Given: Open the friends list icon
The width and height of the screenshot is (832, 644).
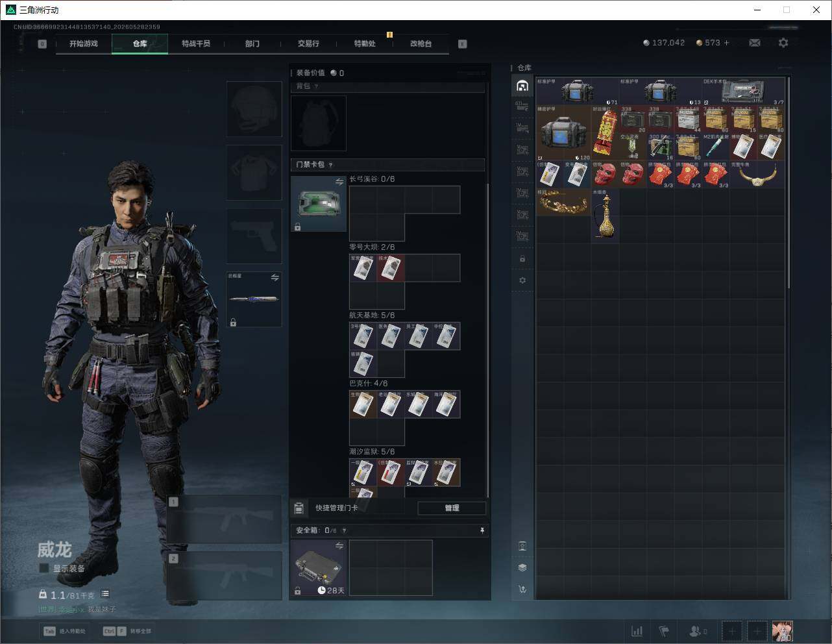Looking at the screenshot, I should pos(698,631).
